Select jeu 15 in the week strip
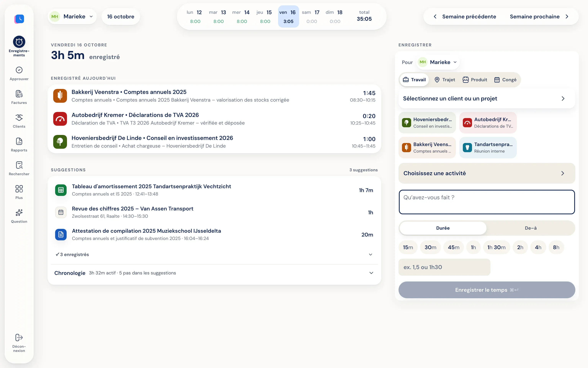 pyautogui.click(x=265, y=16)
